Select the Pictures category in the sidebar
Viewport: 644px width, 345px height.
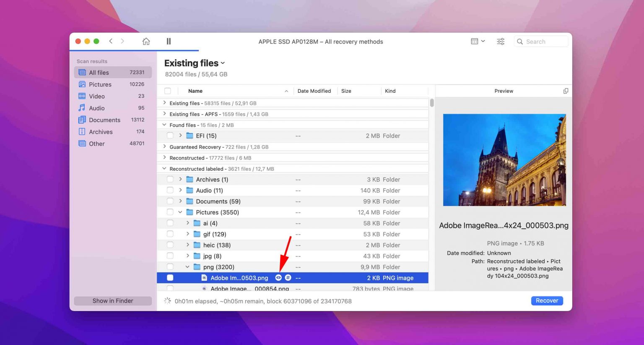coord(101,84)
